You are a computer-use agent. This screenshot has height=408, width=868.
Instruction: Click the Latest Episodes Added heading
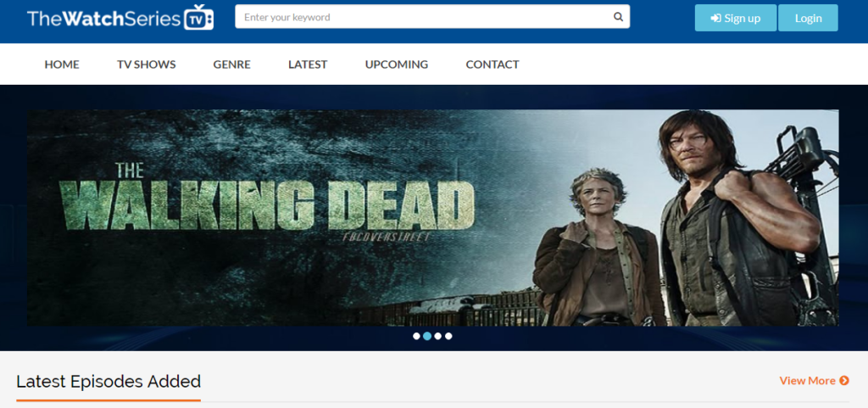108,382
